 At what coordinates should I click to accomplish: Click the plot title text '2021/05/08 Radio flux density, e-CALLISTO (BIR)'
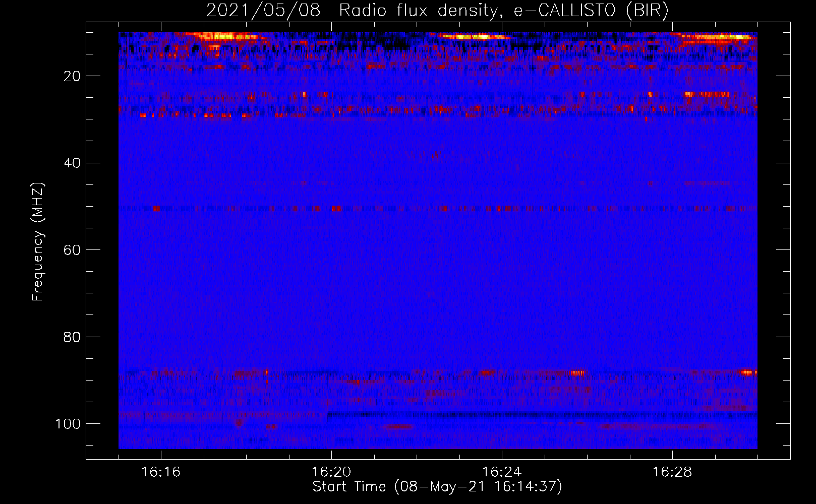pos(437,11)
